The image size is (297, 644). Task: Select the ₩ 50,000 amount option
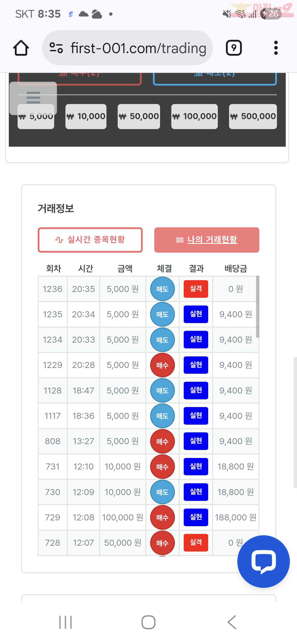pos(139,116)
